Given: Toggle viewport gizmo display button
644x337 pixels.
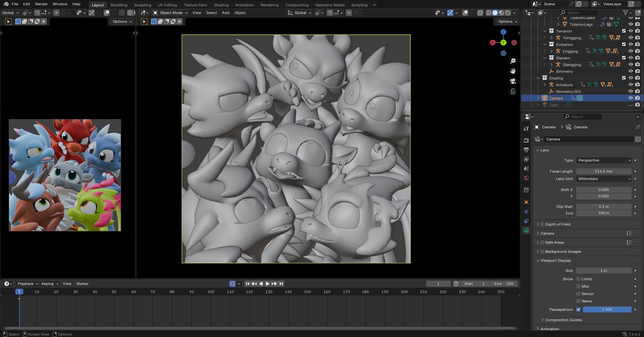Looking at the screenshot, I should point(450,13).
